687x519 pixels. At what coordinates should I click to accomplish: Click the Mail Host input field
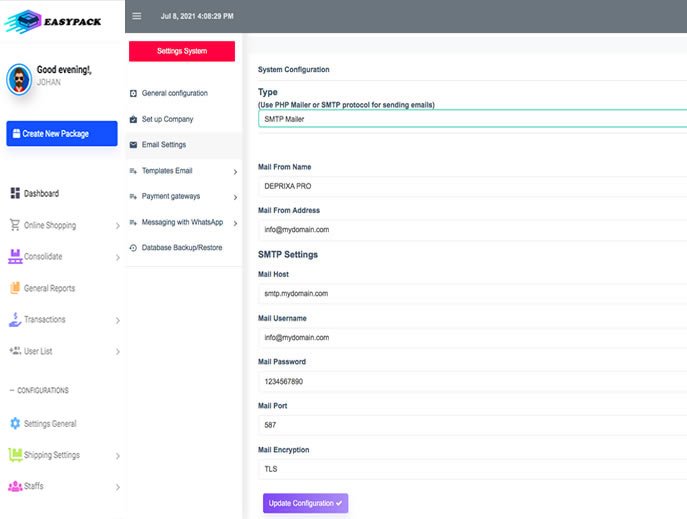470,293
